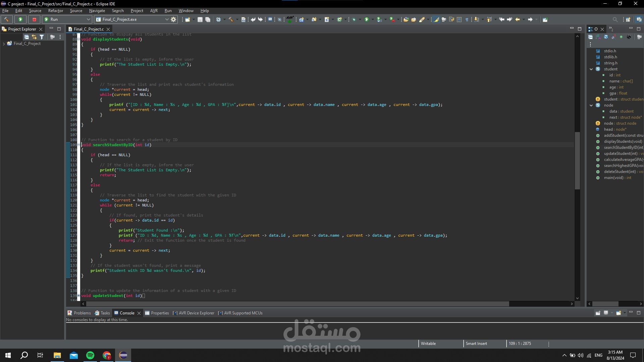Click the toolbar search magnifier icon
Viewport: 644px width, 362px height.
coord(615,19)
